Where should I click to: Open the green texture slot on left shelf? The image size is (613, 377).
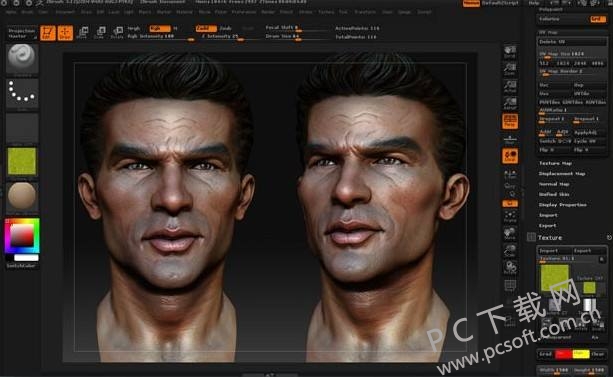pos(22,162)
